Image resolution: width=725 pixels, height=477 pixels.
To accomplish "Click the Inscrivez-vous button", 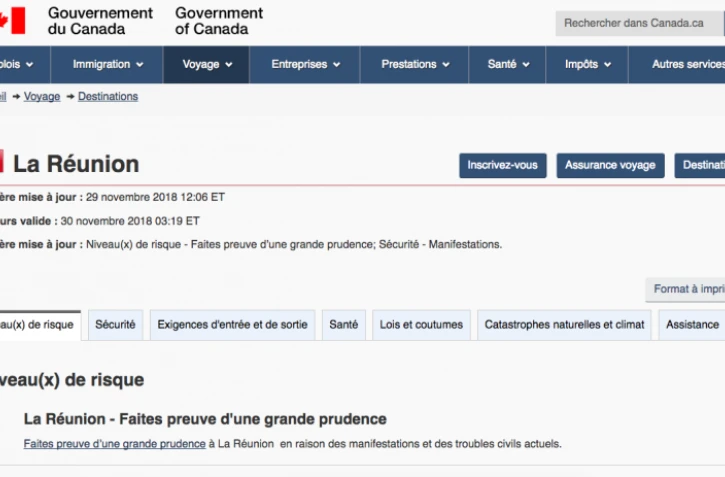I will [503, 165].
